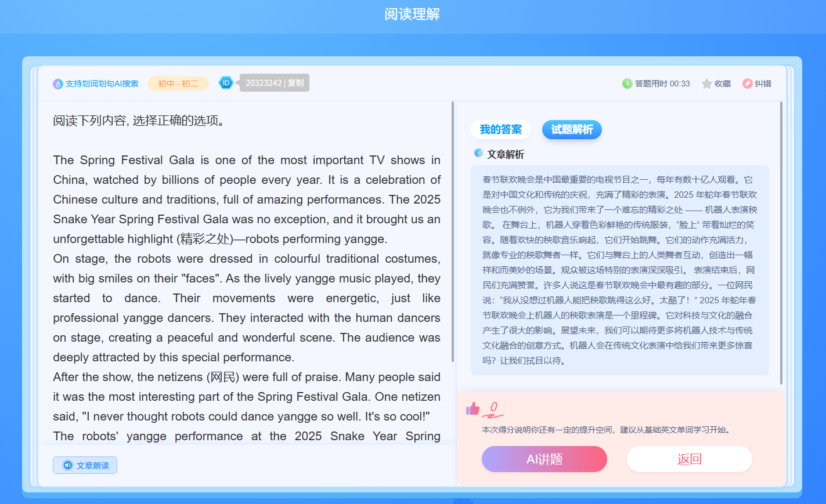Click the blue hexagon ID icon
This screenshot has height=504, width=826.
point(226,83)
